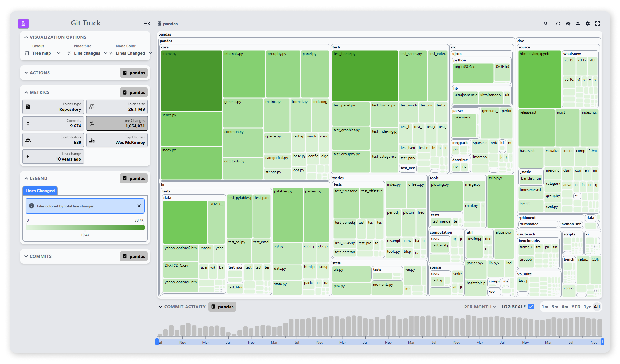The height and width of the screenshot is (364, 620).
Task: Collapse the sidebar with the menu icon
Action: click(147, 24)
